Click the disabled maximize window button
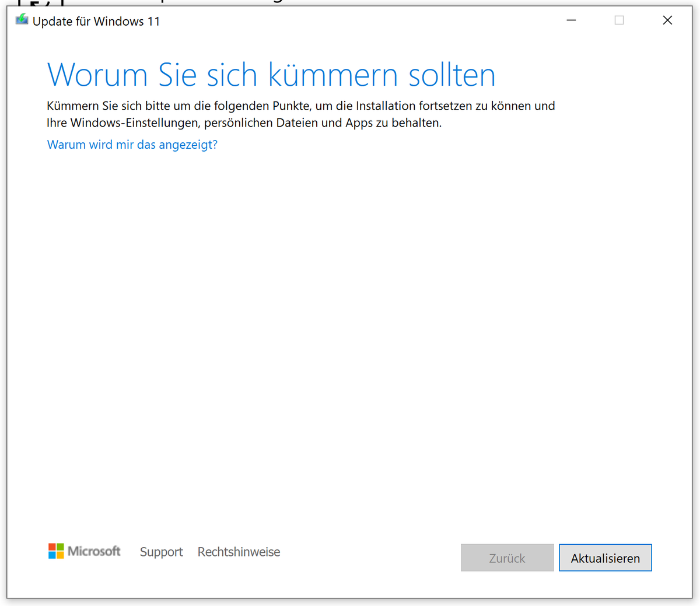 [x=619, y=20]
